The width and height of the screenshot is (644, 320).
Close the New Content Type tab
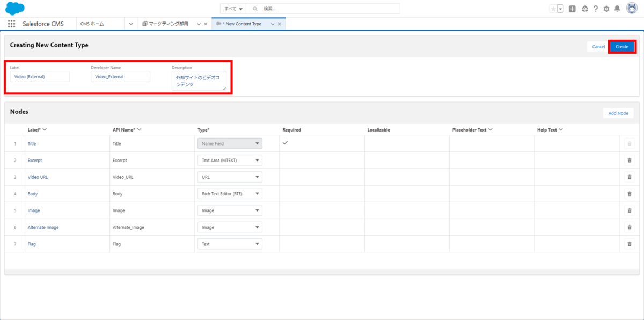point(279,24)
